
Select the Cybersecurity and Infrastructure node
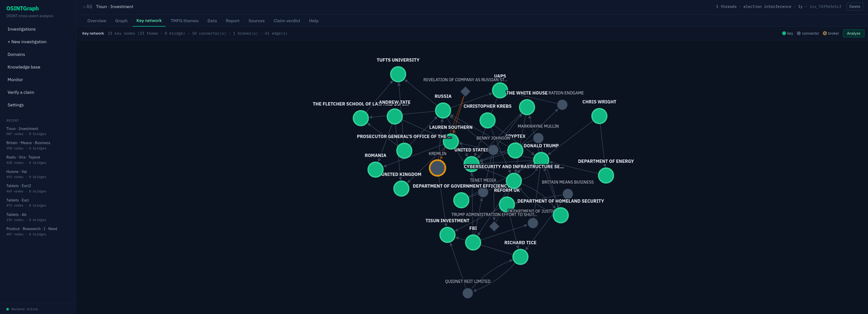(x=513, y=181)
